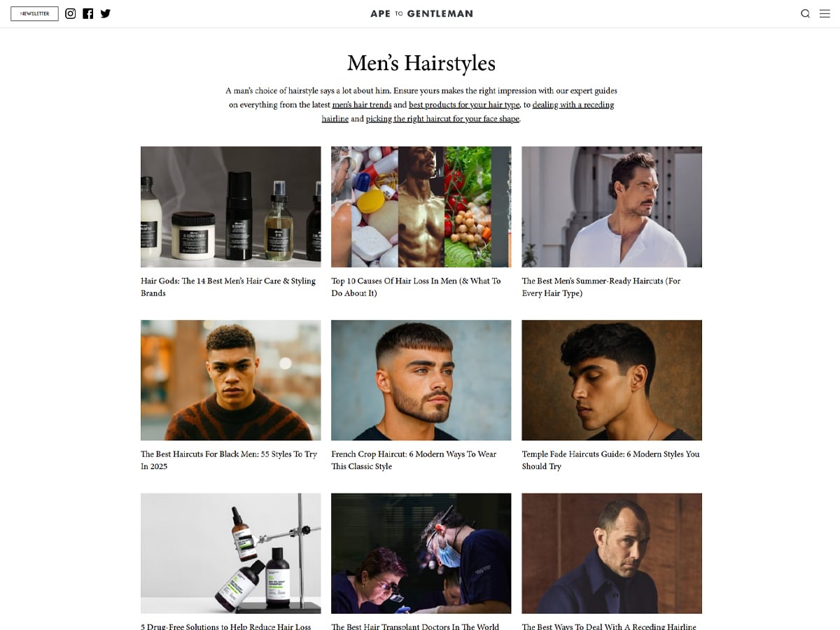Open Best Haircuts For Black Men article title
This screenshot has width=840, height=630.
coord(229,460)
